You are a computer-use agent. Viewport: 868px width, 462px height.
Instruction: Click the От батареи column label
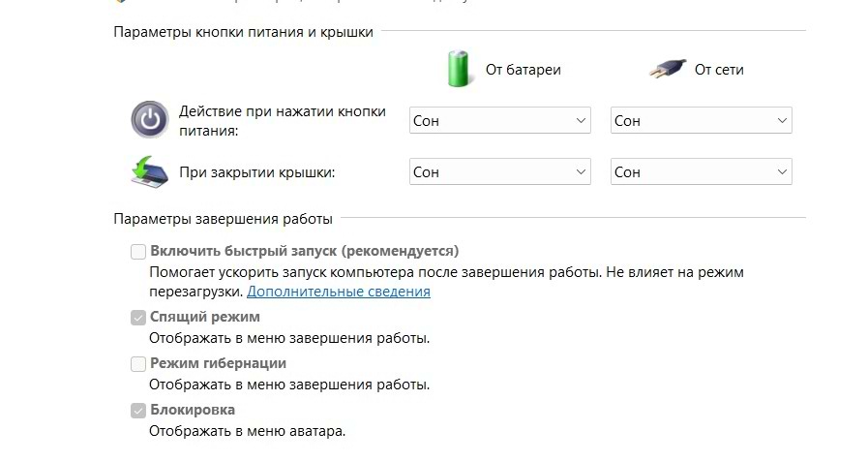(524, 70)
